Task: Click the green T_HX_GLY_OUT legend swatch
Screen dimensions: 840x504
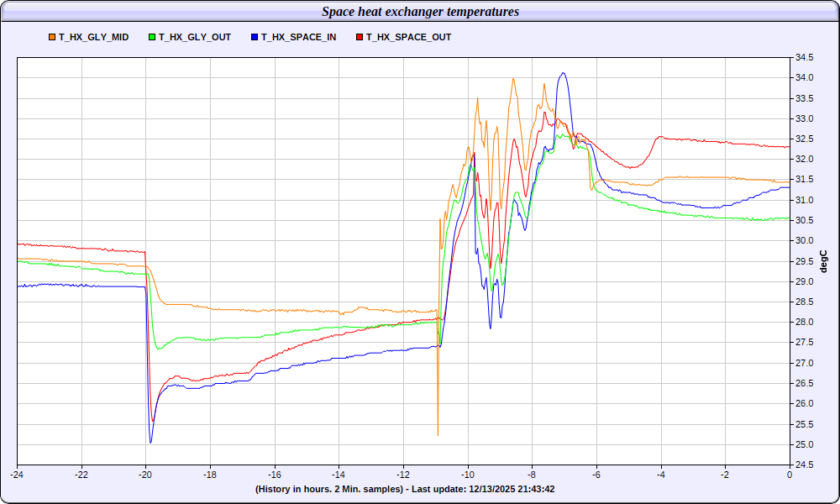Action: [x=152, y=38]
